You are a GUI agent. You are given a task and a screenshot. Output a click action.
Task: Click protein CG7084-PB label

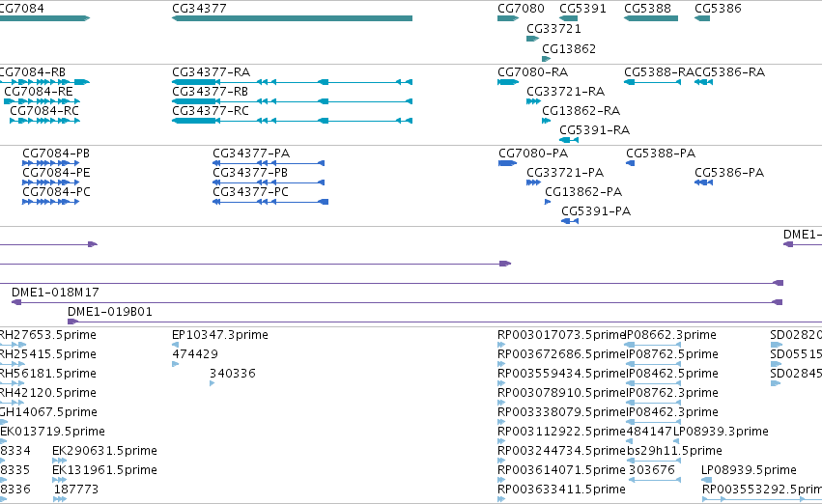click(56, 154)
